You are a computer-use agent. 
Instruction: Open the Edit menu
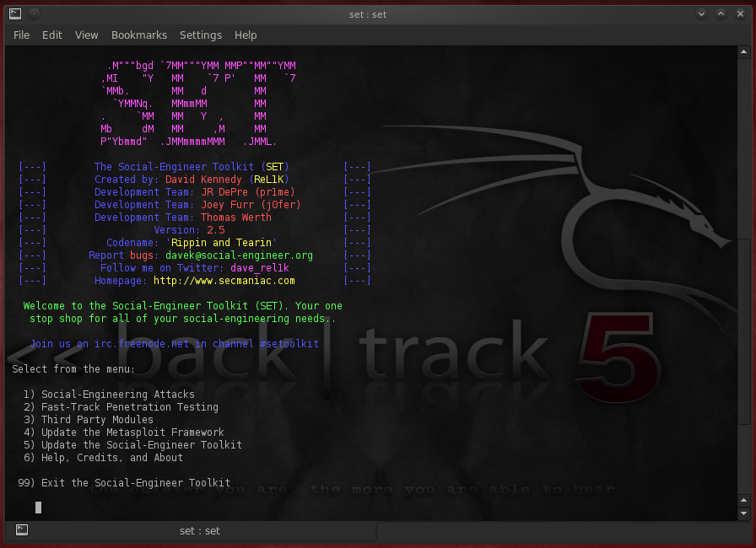coord(51,35)
